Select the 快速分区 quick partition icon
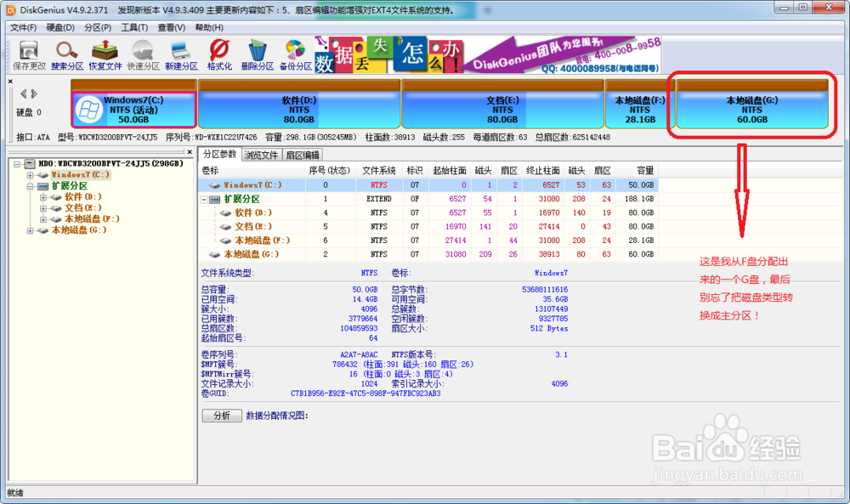The image size is (850, 504). [x=143, y=55]
